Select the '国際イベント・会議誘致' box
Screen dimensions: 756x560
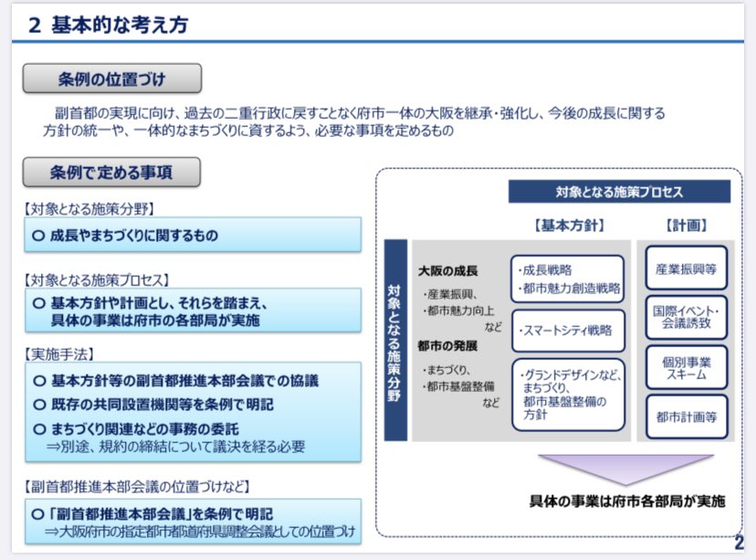pyautogui.click(x=686, y=317)
